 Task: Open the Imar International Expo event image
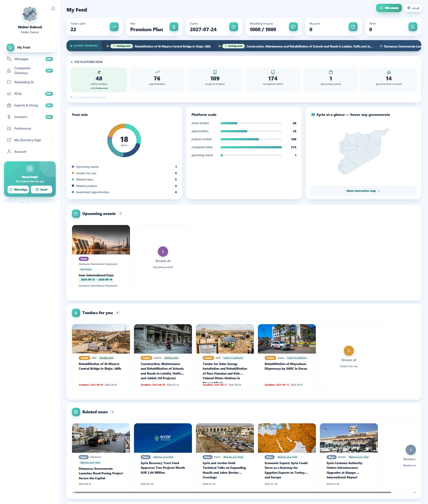tap(101, 240)
